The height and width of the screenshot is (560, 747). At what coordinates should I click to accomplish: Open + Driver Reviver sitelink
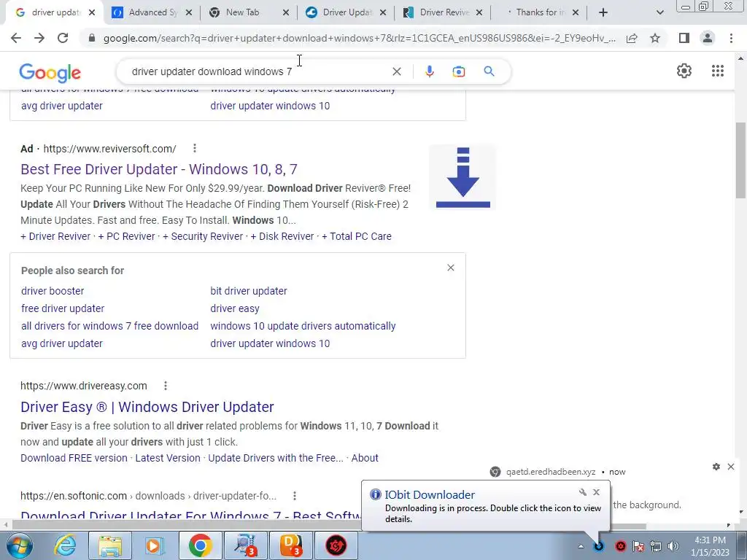(55, 237)
